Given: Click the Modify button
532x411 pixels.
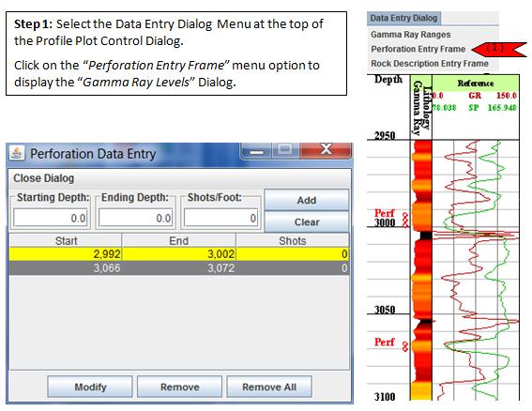Looking at the screenshot, I should (90, 387).
